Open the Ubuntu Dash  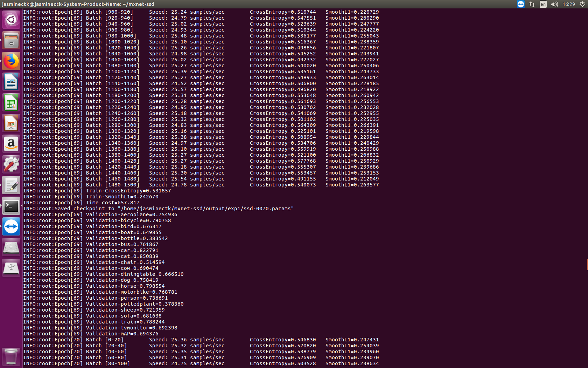tap(11, 20)
